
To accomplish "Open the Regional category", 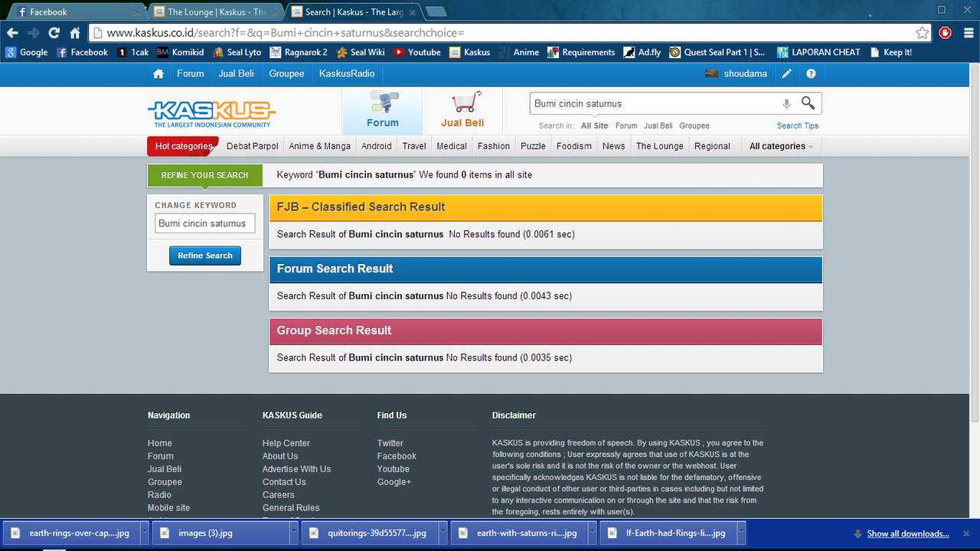I will tap(712, 146).
